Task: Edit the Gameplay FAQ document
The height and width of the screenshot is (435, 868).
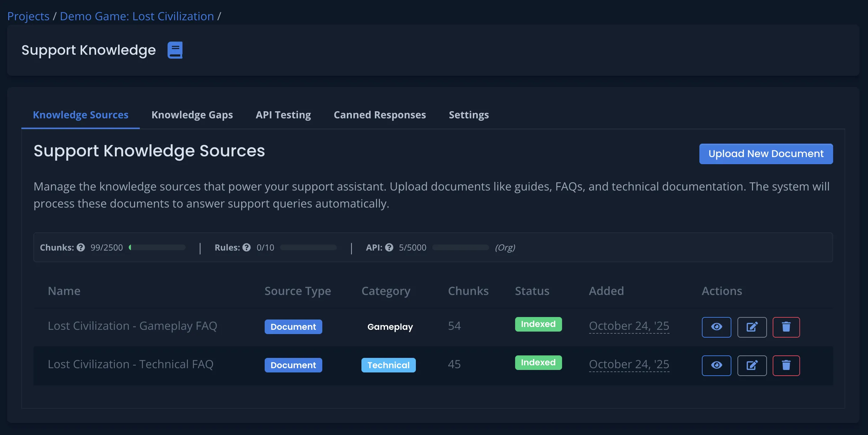Action: click(x=752, y=327)
